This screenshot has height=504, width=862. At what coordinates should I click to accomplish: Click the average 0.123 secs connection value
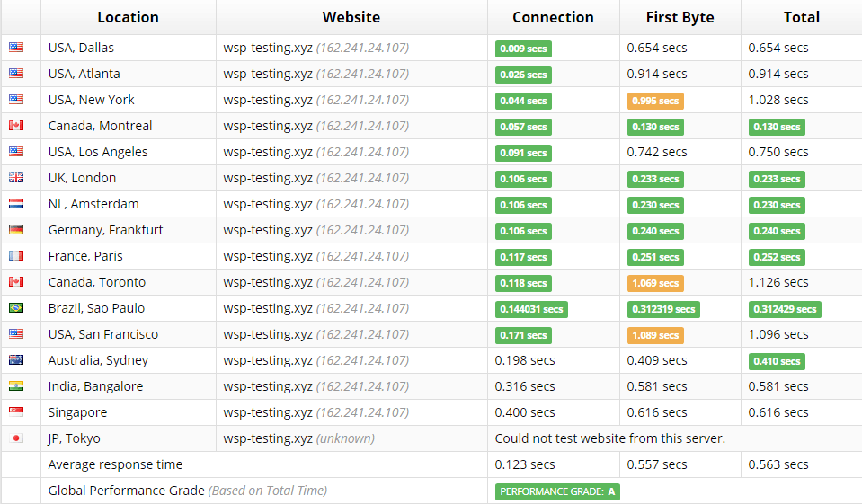[525, 464]
